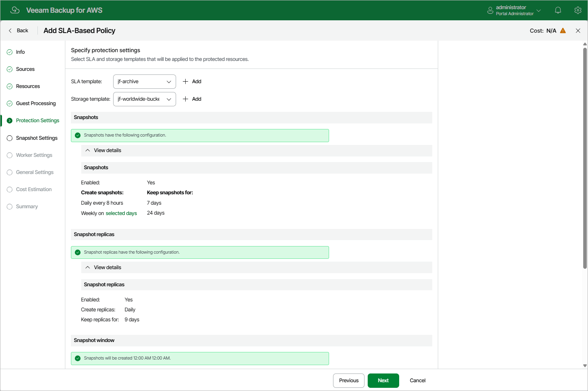Collapse View details under Snapshot replicas
This screenshot has height=391, width=588.
coord(257,268)
